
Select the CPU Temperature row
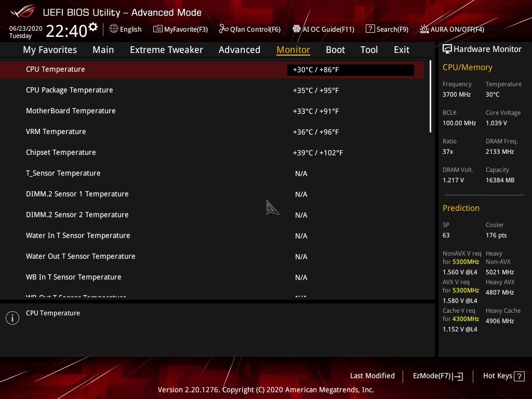212,70
